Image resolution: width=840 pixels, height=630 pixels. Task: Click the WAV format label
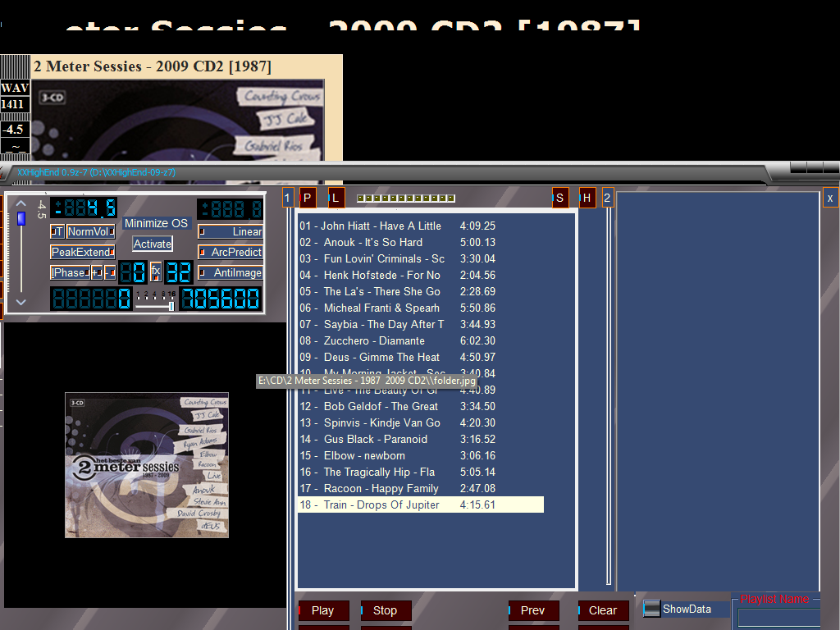tap(15, 88)
